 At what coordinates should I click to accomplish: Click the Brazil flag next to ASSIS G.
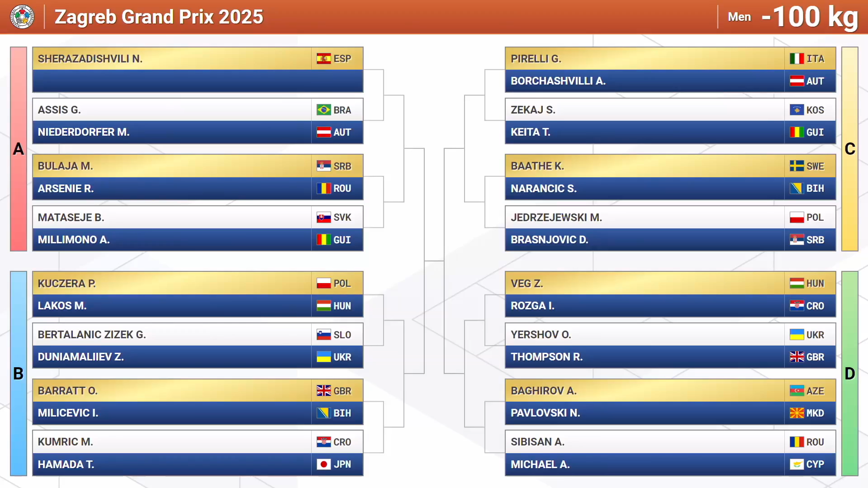pos(323,110)
